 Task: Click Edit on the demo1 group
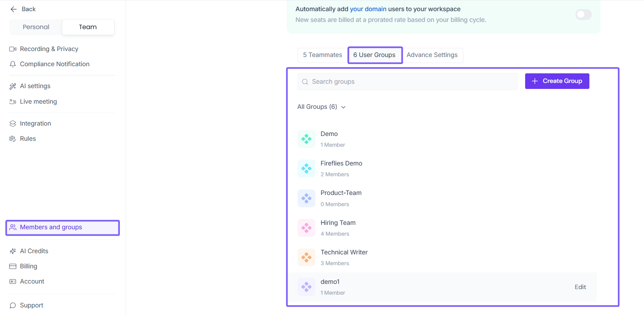tap(580, 287)
